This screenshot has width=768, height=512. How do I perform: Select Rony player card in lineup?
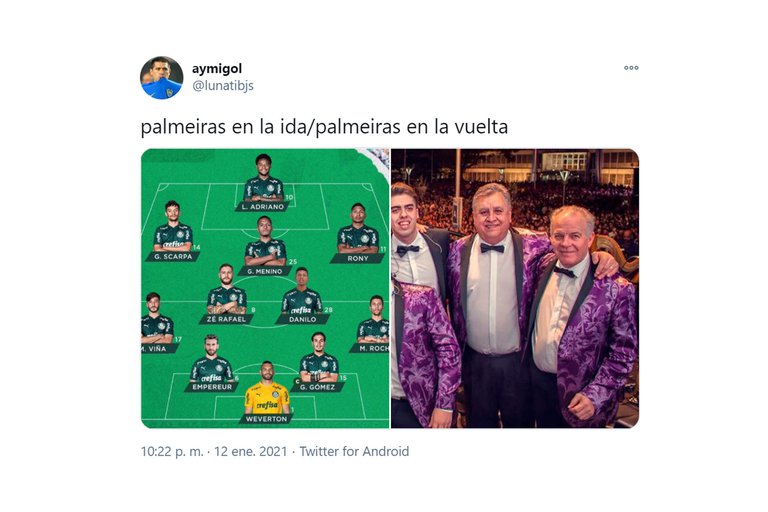(359, 233)
